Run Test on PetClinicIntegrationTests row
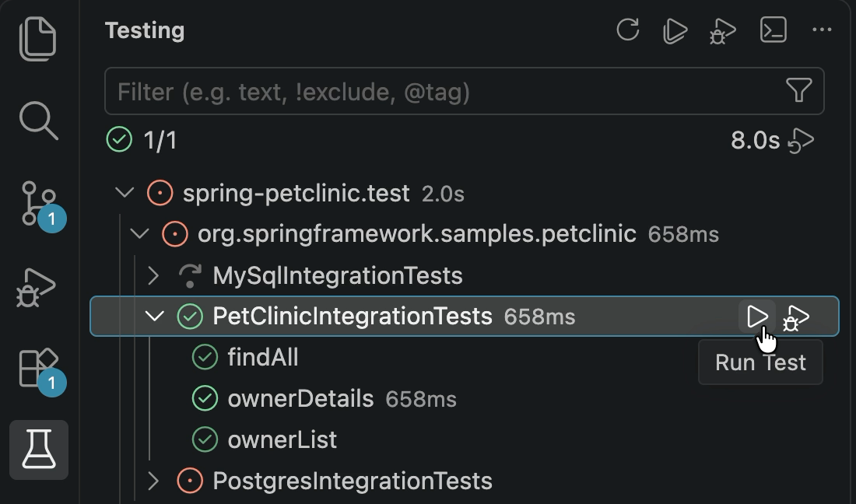The image size is (856, 504). tap(756, 317)
